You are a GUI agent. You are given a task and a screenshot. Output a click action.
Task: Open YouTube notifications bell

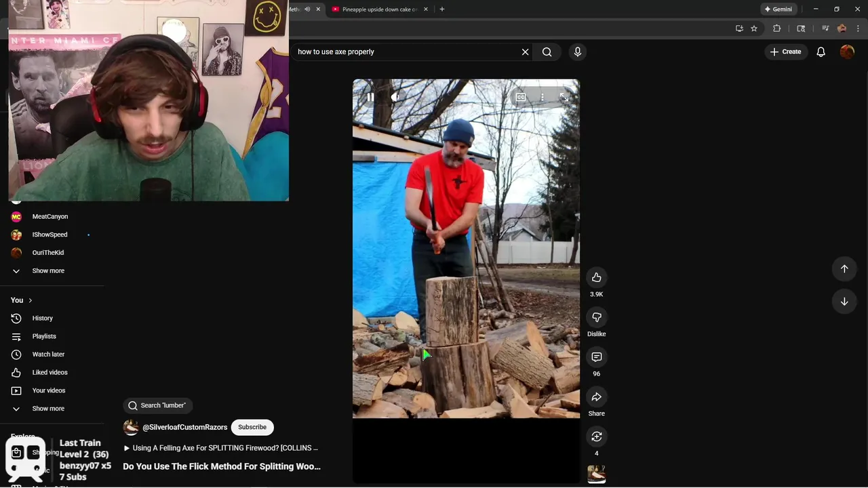click(821, 52)
